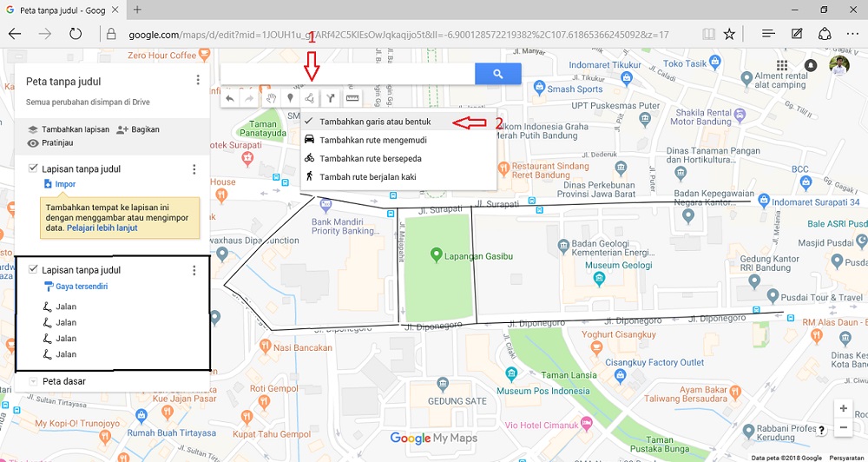This screenshot has height=462, width=868.
Task: Click the Indomaret Surapati 34 marker
Action: pyautogui.click(x=765, y=198)
